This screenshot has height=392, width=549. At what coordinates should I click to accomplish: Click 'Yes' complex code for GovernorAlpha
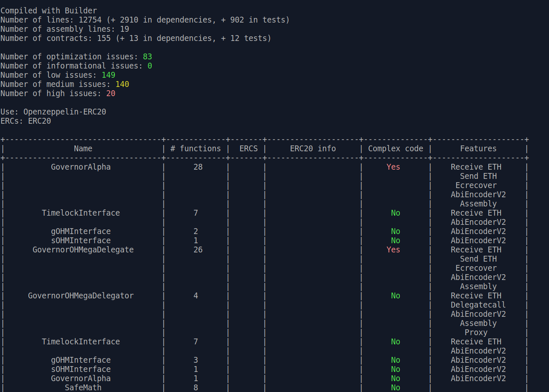click(393, 167)
